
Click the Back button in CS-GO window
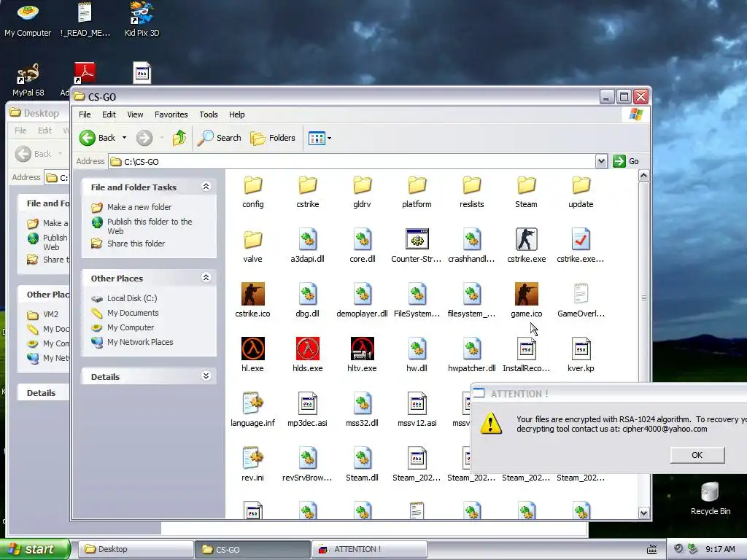coord(98,138)
